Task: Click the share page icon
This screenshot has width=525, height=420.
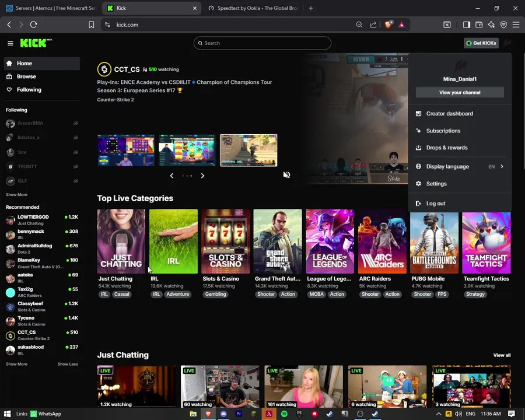Action: pyautogui.click(x=373, y=24)
